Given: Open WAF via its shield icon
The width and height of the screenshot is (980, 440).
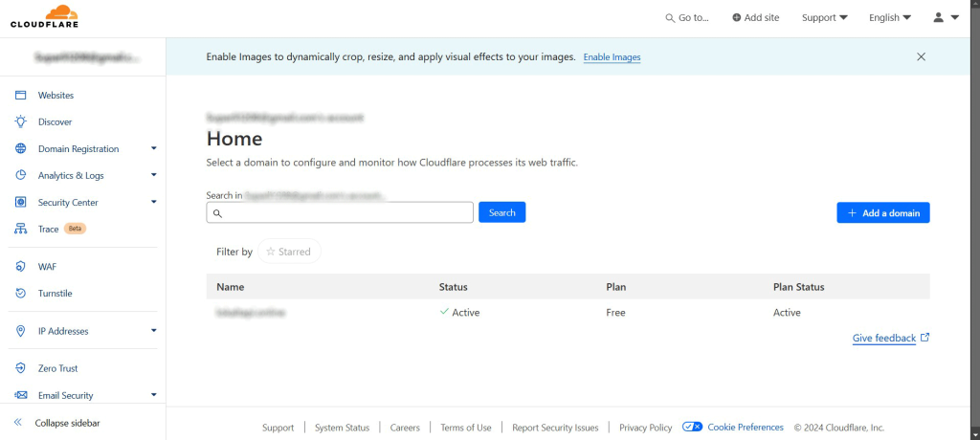Looking at the screenshot, I should click(20, 267).
